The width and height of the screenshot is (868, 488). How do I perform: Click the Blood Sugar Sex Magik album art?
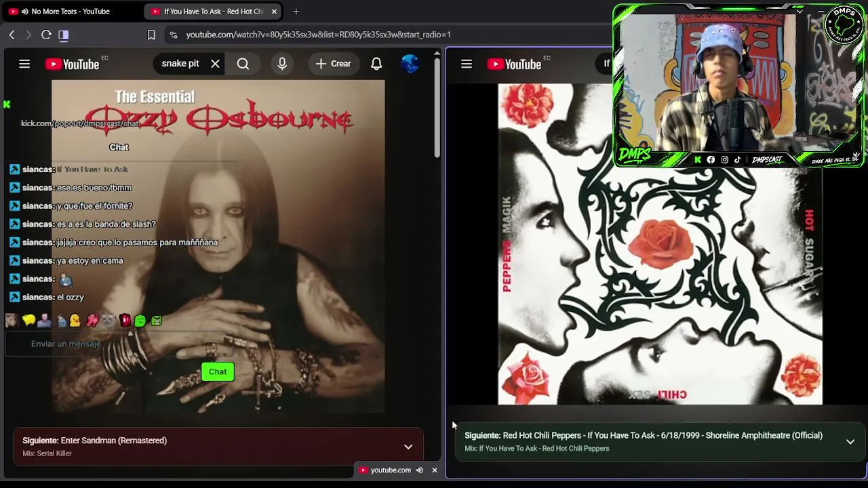click(x=660, y=244)
